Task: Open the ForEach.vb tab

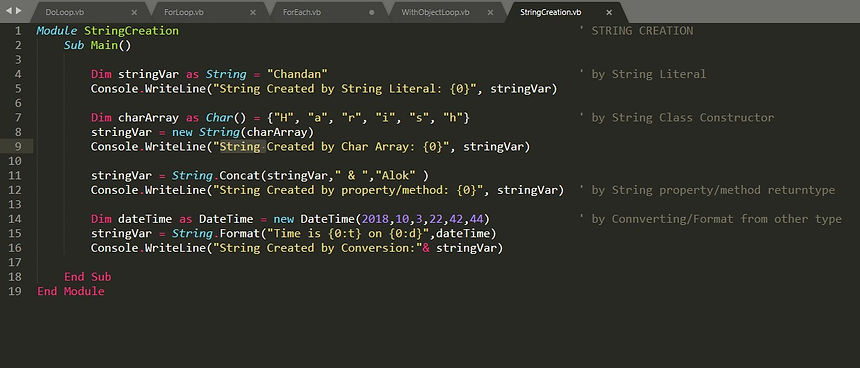Action: tap(302, 12)
